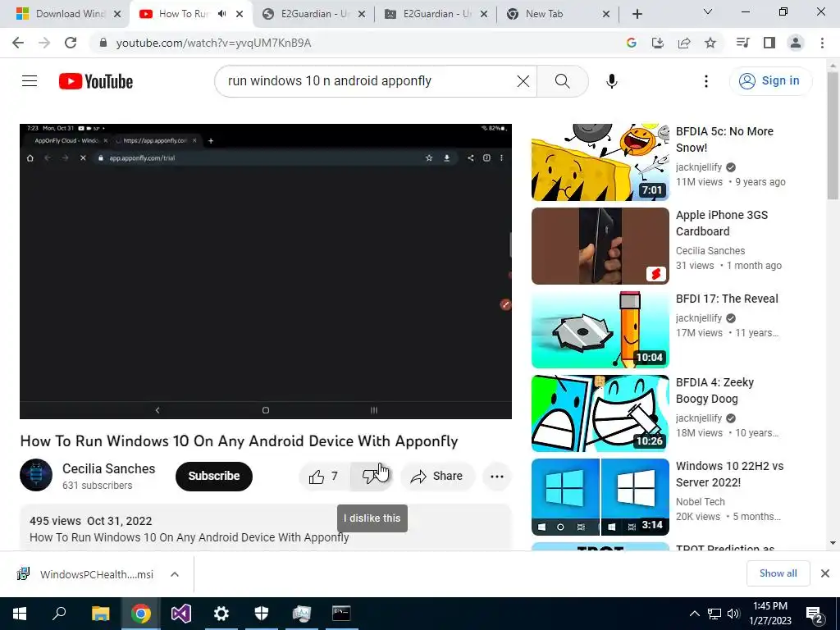The height and width of the screenshot is (630, 840).
Task: Click Show all downloads
Action: [778, 573]
